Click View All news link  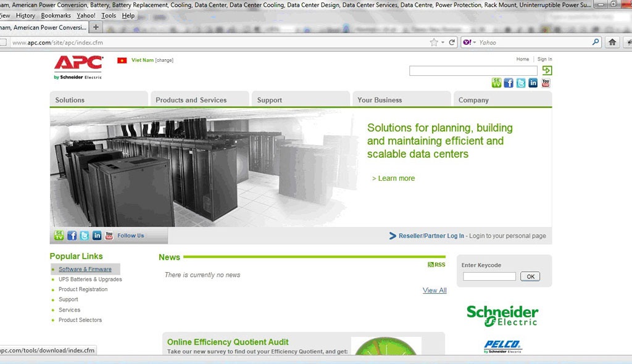[x=434, y=290]
